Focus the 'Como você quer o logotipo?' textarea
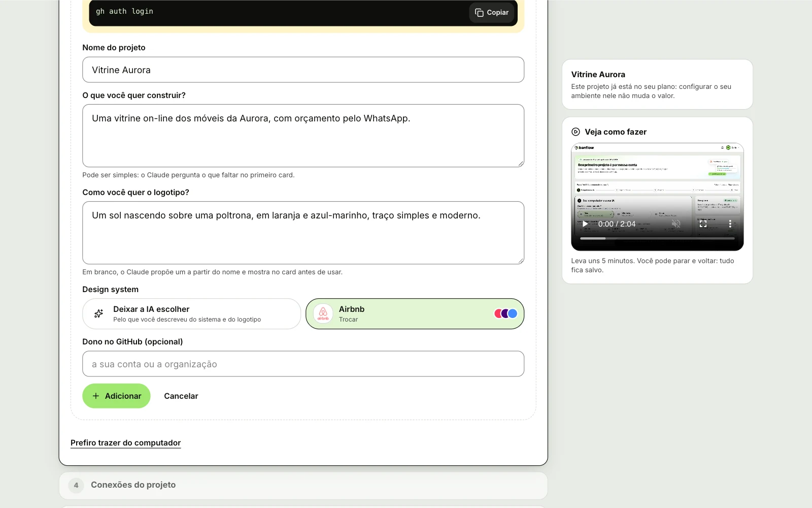812x508 pixels. tap(303, 233)
